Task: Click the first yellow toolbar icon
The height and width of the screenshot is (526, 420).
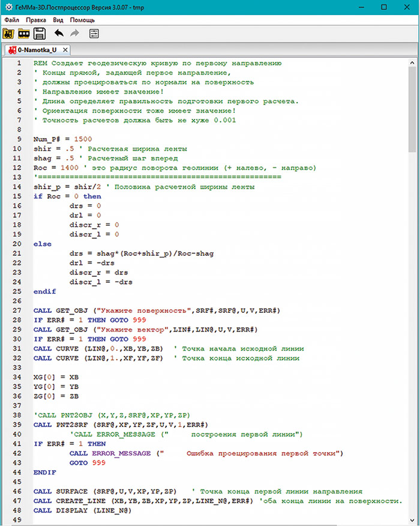Action: click(8, 34)
